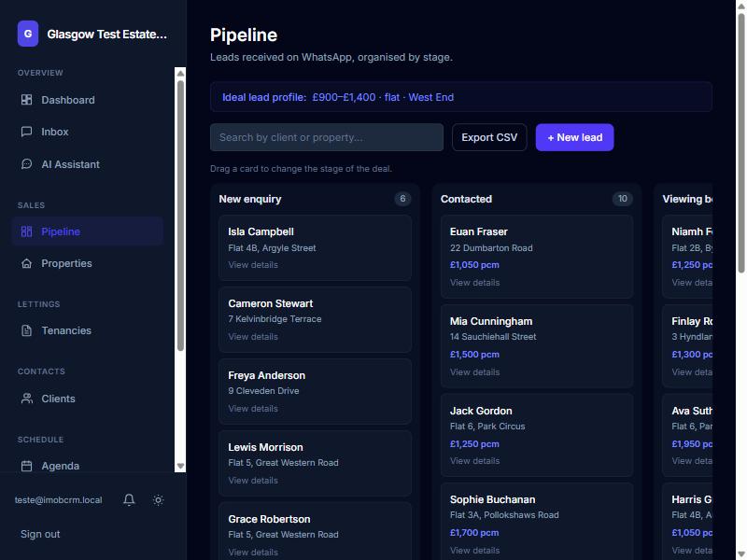The width and height of the screenshot is (747, 560).
Task: Click New enquiry count badge 6
Action: (x=402, y=199)
